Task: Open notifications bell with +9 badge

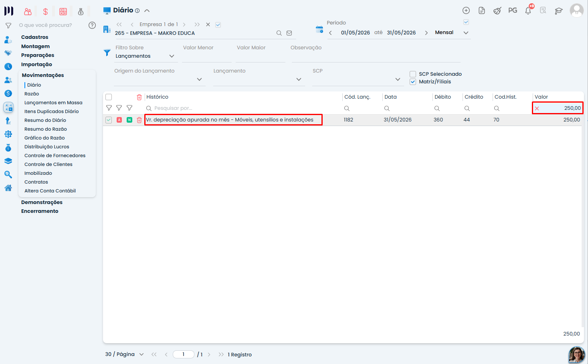Action: click(x=528, y=10)
